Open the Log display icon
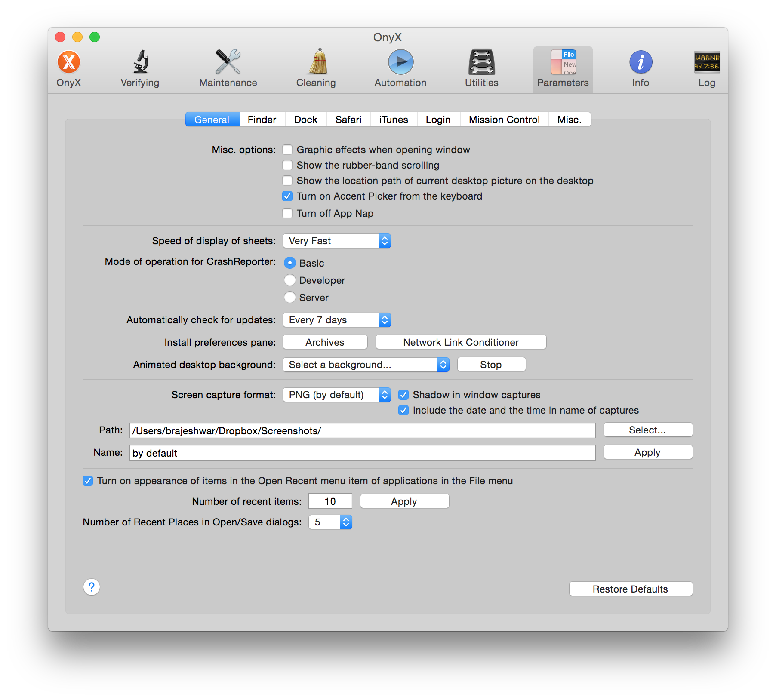 (x=706, y=63)
